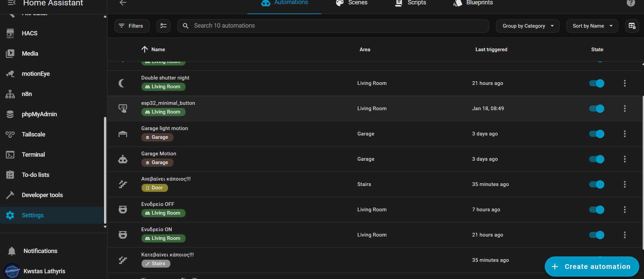The width and height of the screenshot is (644, 279).
Task: Disable the Double shutter night automation
Action: (x=597, y=83)
